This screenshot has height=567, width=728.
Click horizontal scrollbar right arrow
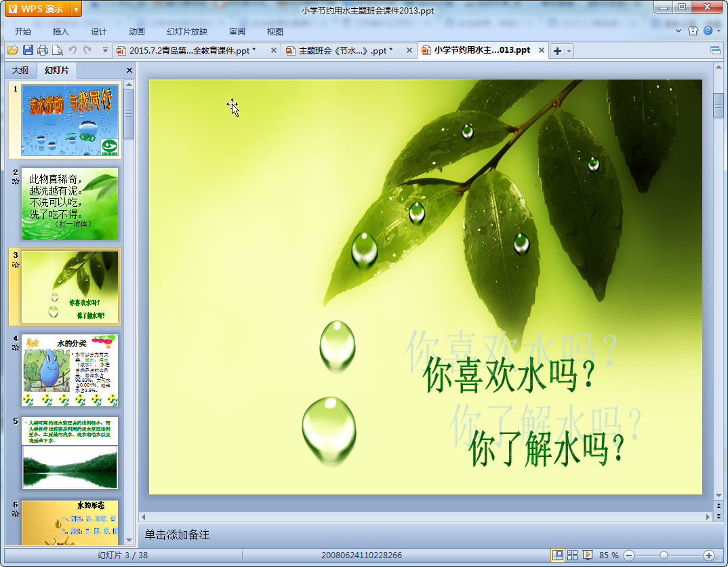[x=708, y=517]
